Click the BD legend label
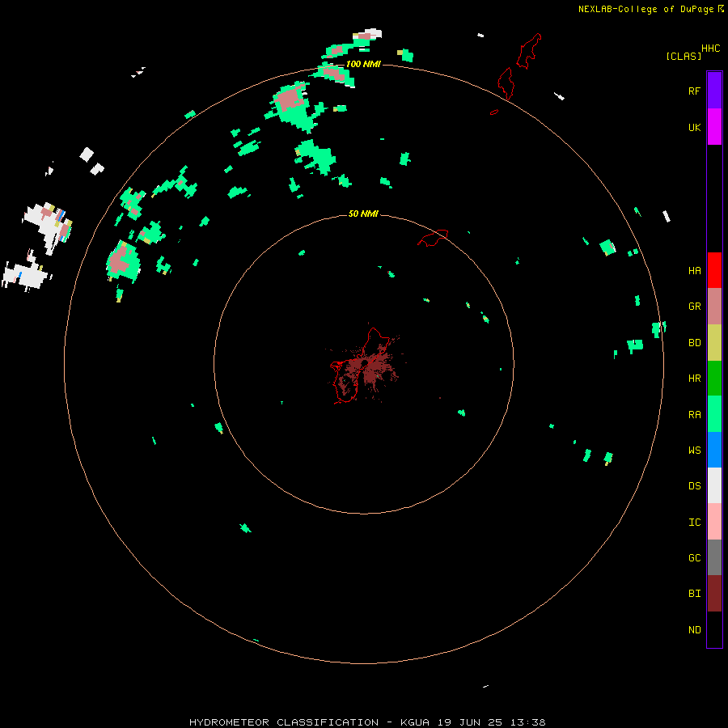This screenshot has width=728, height=728. [x=694, y=343]
